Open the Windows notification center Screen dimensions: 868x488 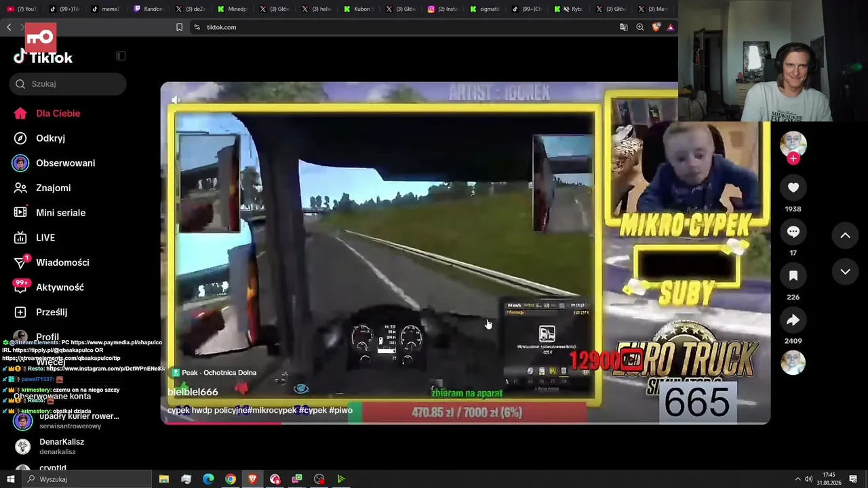[x=853, y=479]
